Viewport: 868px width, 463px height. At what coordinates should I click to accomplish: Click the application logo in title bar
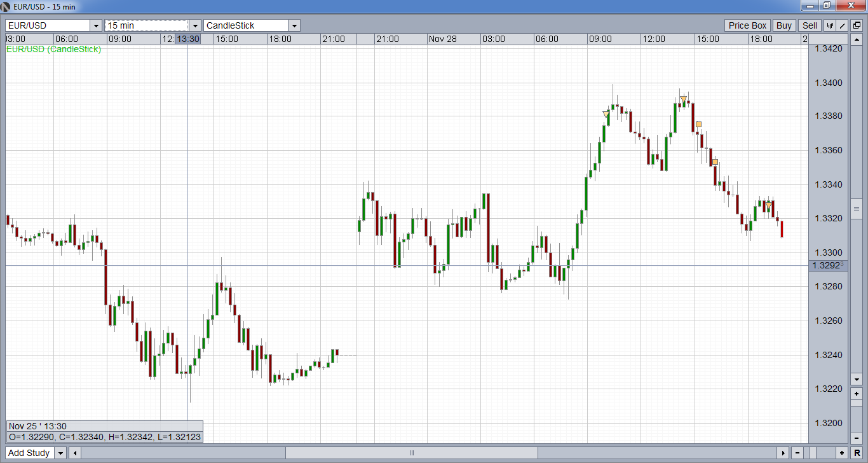tap(6, 6)
